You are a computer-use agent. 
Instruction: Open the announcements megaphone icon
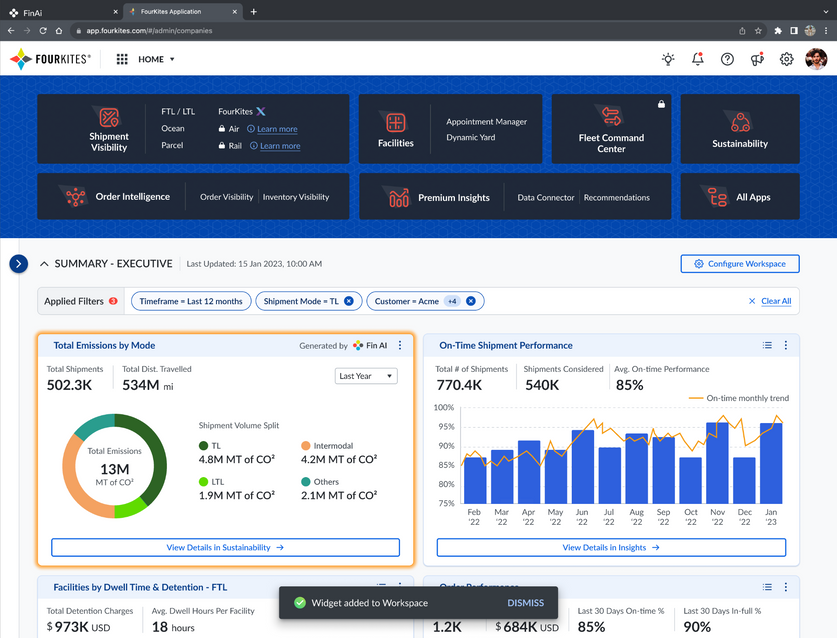757,59
